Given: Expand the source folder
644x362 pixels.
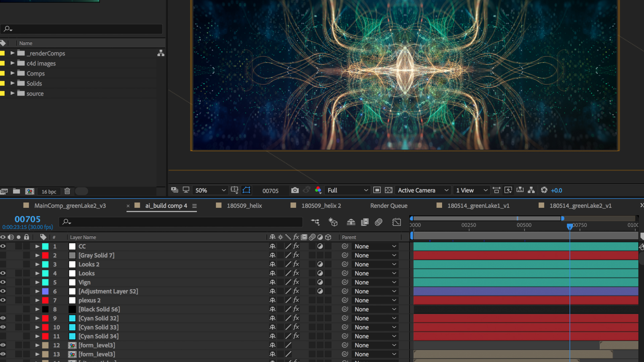Looking at the screenshot, I should point(12,93).
